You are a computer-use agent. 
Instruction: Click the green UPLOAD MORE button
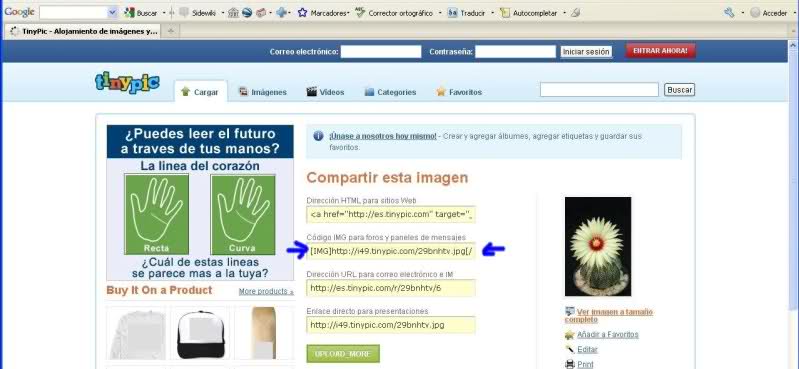[343, 354]
